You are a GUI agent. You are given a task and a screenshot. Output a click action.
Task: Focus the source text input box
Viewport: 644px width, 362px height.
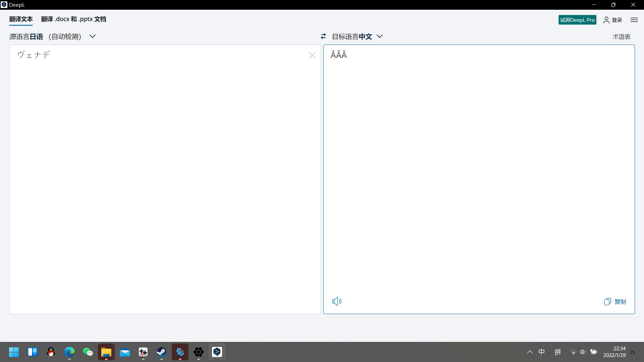pyautogui.click(x=165, y=179)
